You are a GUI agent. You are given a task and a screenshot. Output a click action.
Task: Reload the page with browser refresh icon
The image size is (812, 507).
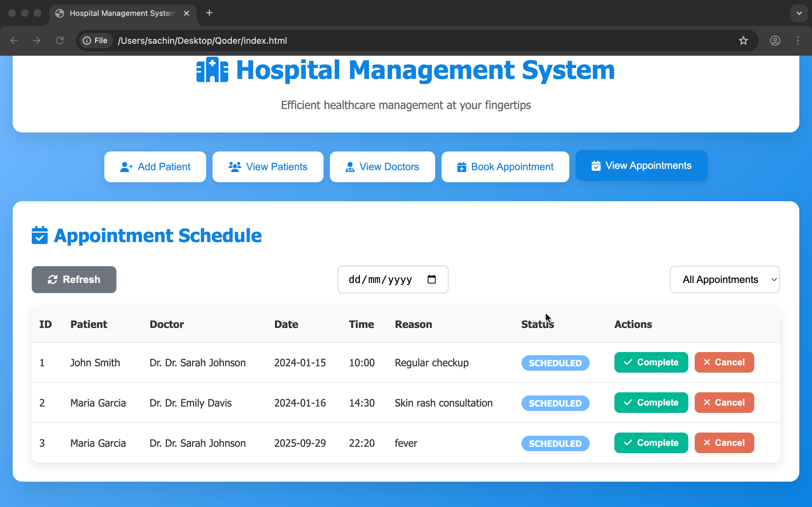point(60,41)
